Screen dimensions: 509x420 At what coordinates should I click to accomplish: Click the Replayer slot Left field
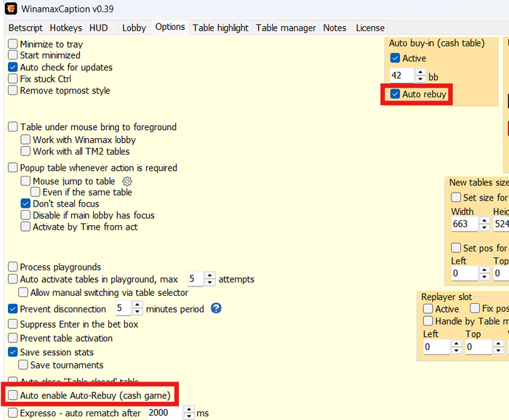437,347
